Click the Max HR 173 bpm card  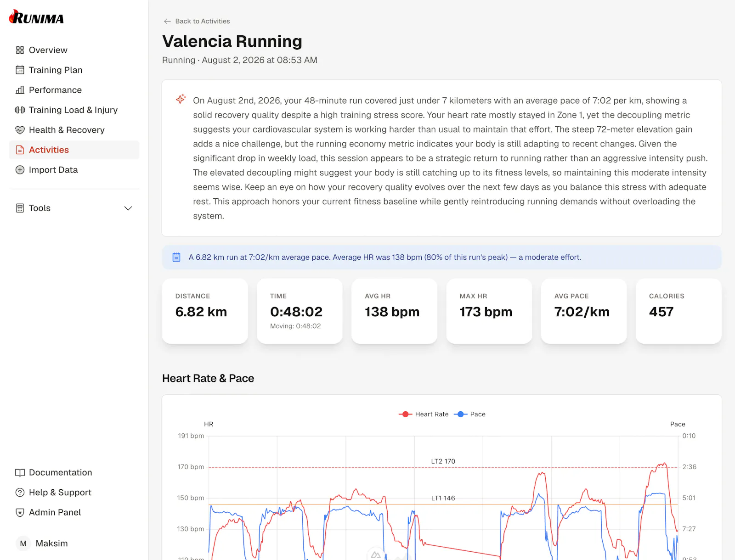click(x=489, y=311)
